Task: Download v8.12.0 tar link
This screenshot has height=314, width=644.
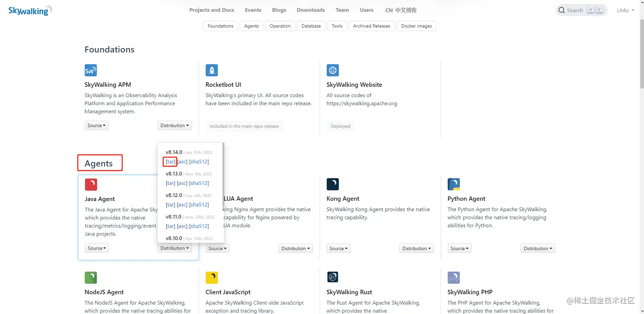Action: (x=170, y=205)
